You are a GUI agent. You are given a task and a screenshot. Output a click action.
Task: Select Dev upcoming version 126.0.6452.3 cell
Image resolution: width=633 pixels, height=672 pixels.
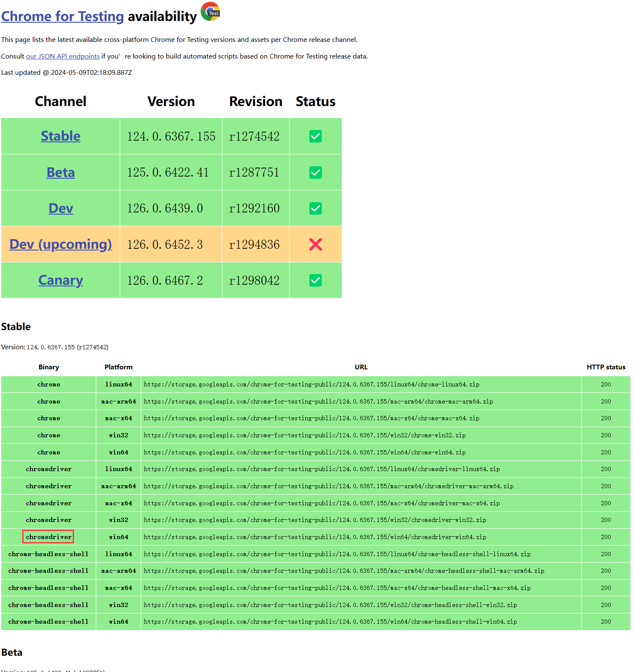[171, 244]
